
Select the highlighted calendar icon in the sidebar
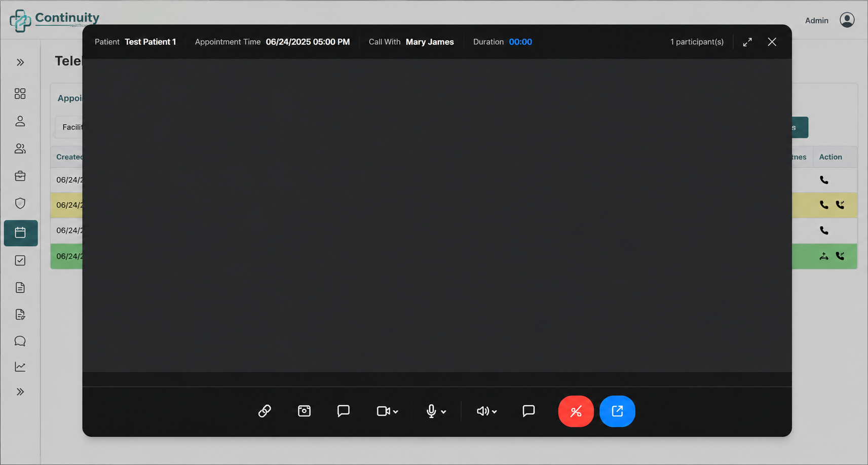21,233
